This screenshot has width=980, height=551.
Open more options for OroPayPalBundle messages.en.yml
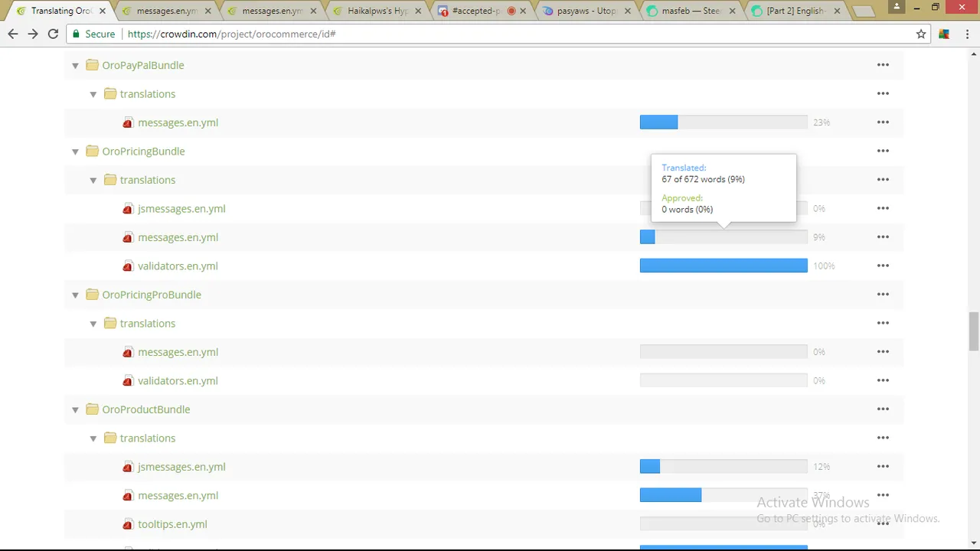pyautogui.click(x=883, y=122)
